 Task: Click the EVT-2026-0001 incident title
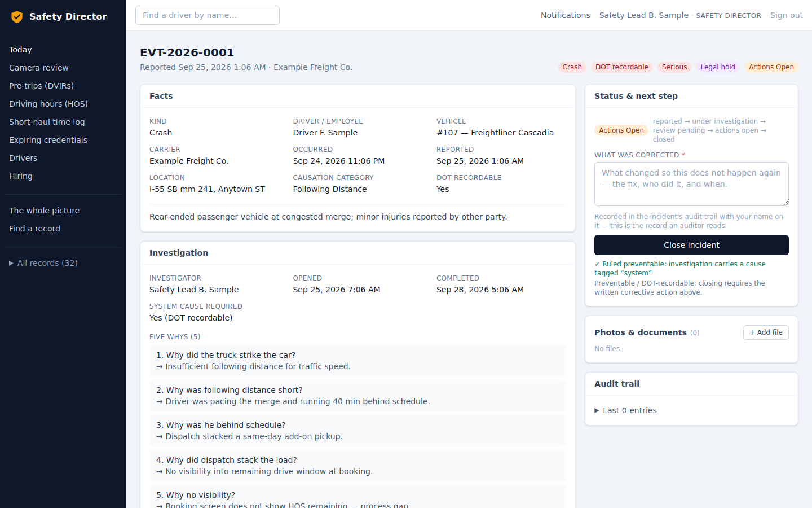187,52
